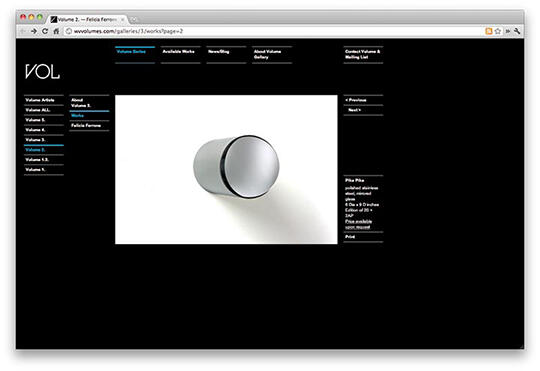Bookmark this page with the star icon
Screen dimensions: 540x371
(x=498, y=31)
